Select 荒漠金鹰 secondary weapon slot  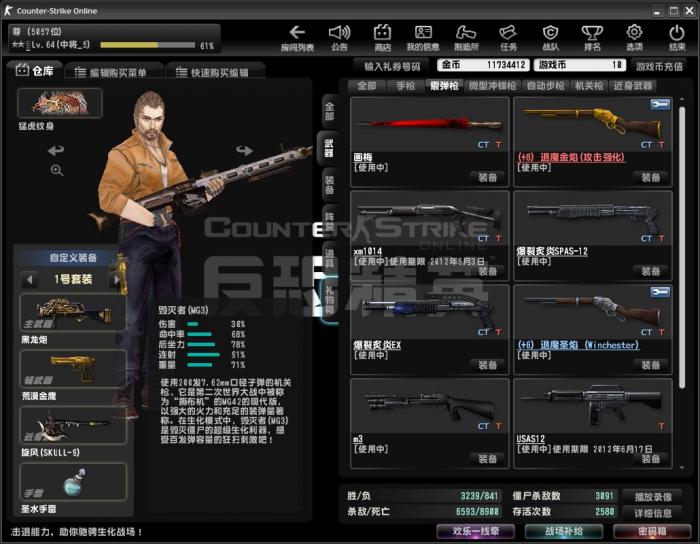[x=73, y=369]
